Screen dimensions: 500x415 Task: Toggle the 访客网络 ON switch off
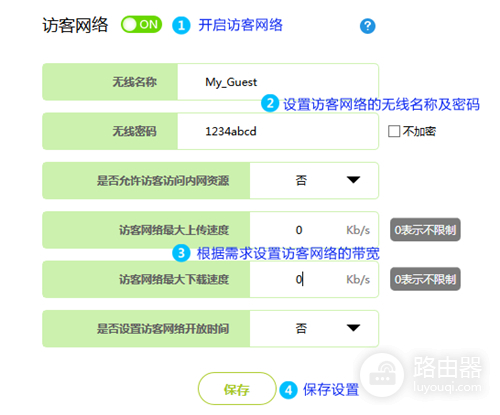[x=141, y=25]
